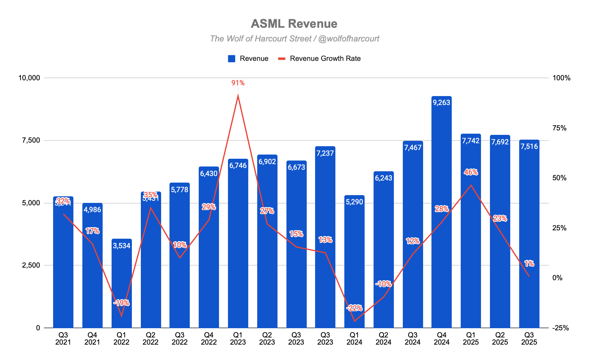This screenshot has height=364, width=589.
Task: Click the Wolf of Harcourt Street subtitle
Action: (x=294, y=39)
